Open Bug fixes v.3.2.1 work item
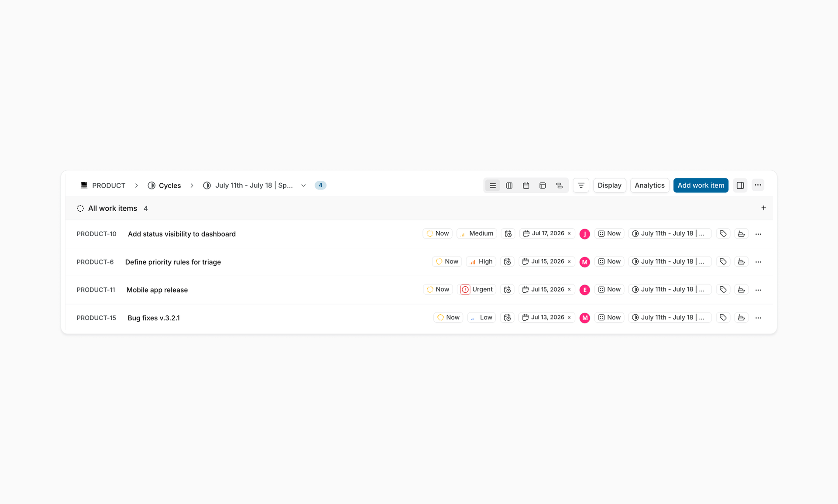838x504 pixels. (x=154, y=318)
